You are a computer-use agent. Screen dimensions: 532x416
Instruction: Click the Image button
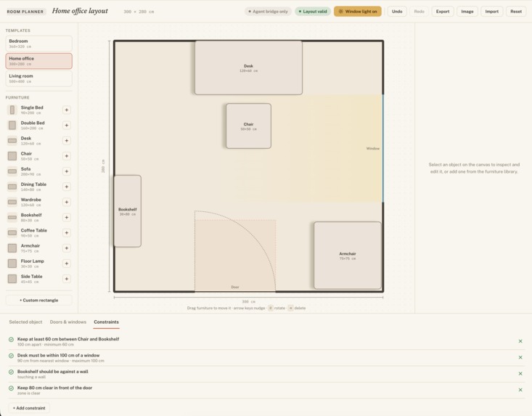(x=467, y=12)
